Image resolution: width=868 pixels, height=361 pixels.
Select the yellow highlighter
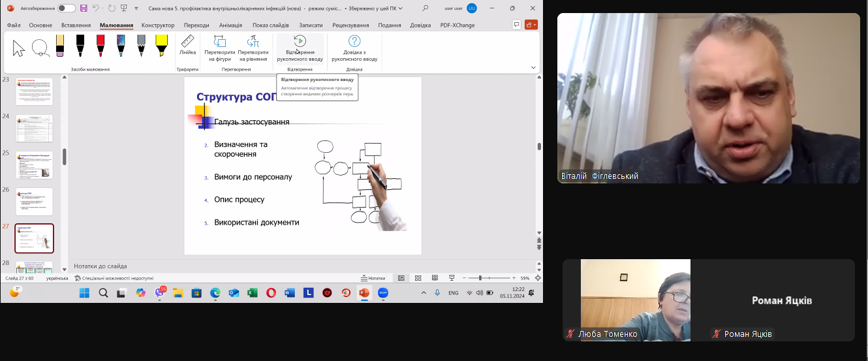161,46
